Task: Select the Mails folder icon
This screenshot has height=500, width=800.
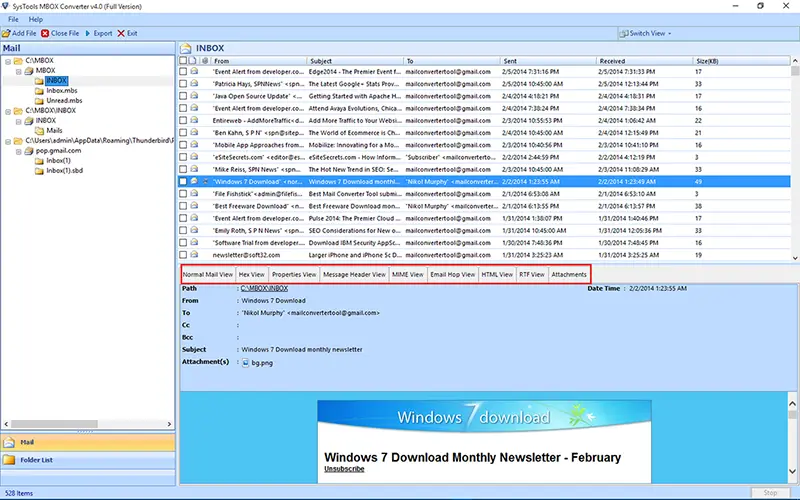Action: click(39, 131)
